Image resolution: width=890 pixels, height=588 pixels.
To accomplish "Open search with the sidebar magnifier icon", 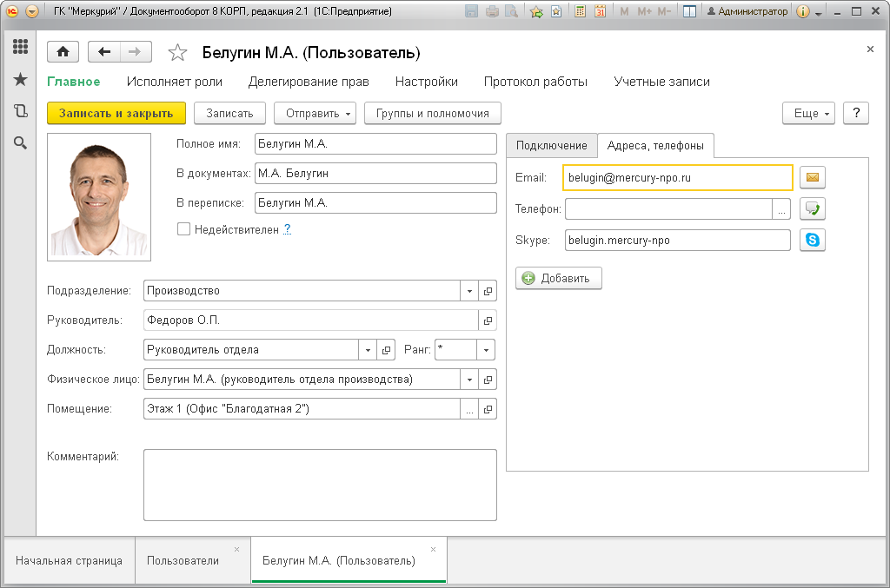I will coord(21,143).
